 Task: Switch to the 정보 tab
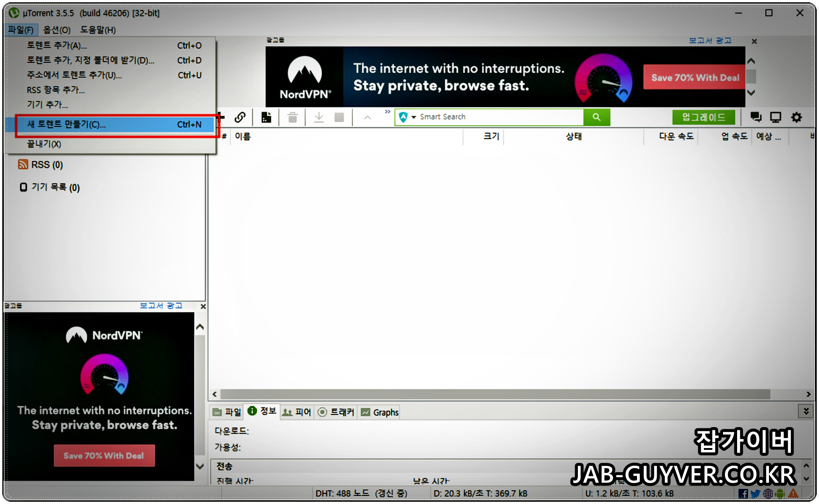click(262, 411)
